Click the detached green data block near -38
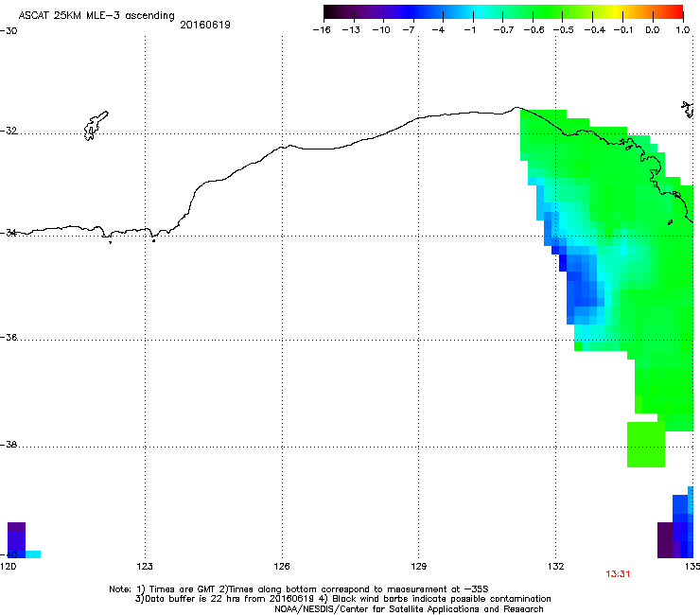Image resolution: width=700 pixels, height=615 pixels. point(646,445)
